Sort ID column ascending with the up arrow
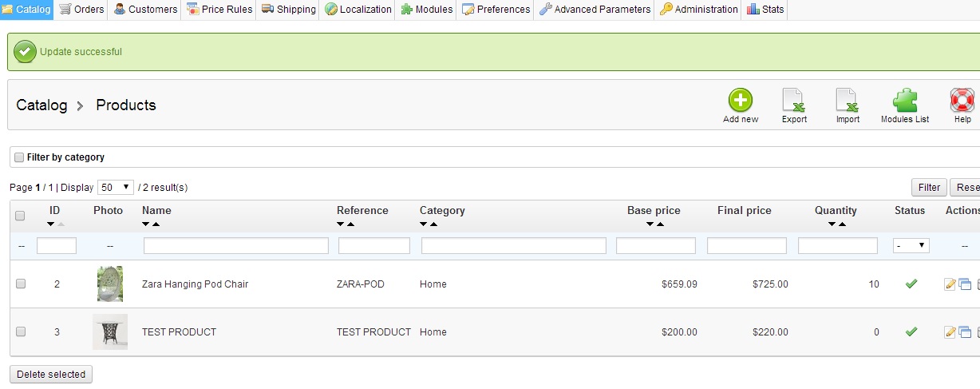980x389 pixels. click(x=61, y=224)
